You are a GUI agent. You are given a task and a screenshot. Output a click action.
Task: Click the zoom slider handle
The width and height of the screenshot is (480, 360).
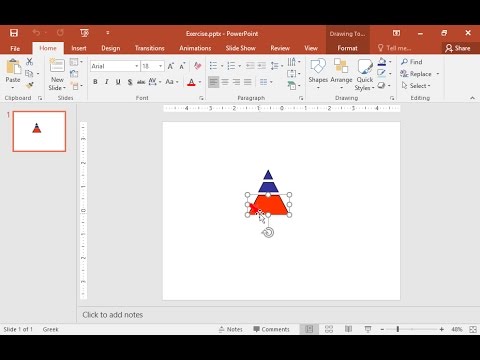tap(398, 329)
